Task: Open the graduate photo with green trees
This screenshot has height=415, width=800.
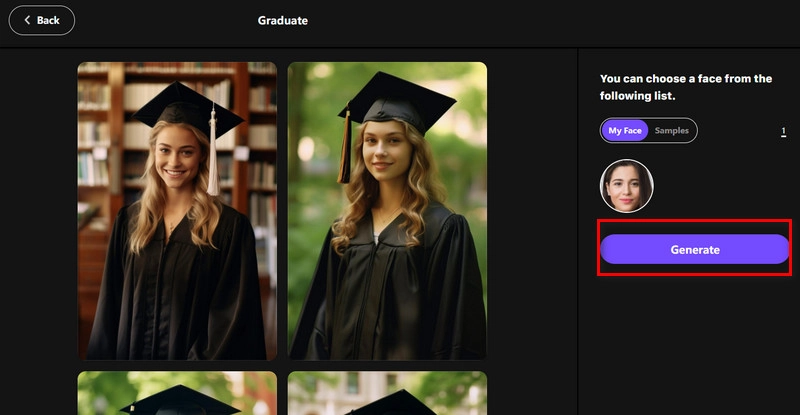Action: [x=387, y=211]
